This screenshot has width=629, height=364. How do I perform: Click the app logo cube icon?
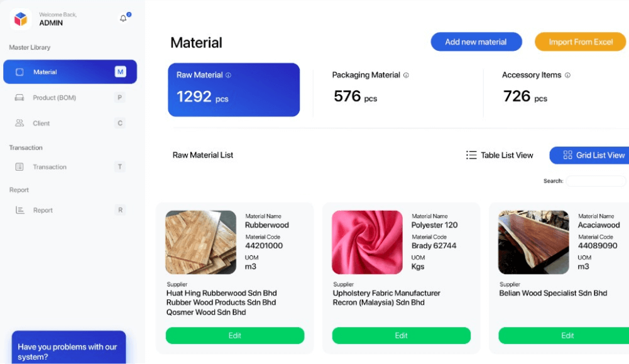click(x=21, y=19)
